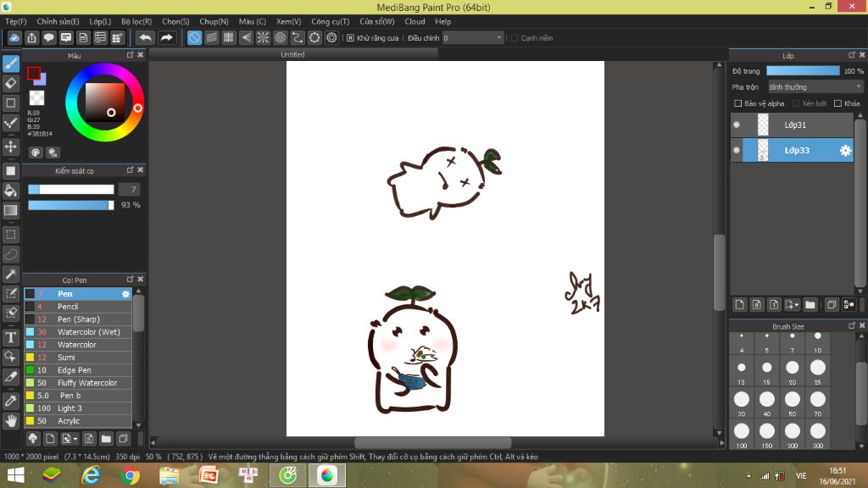Enable curve snap guide

pos(298,37)
